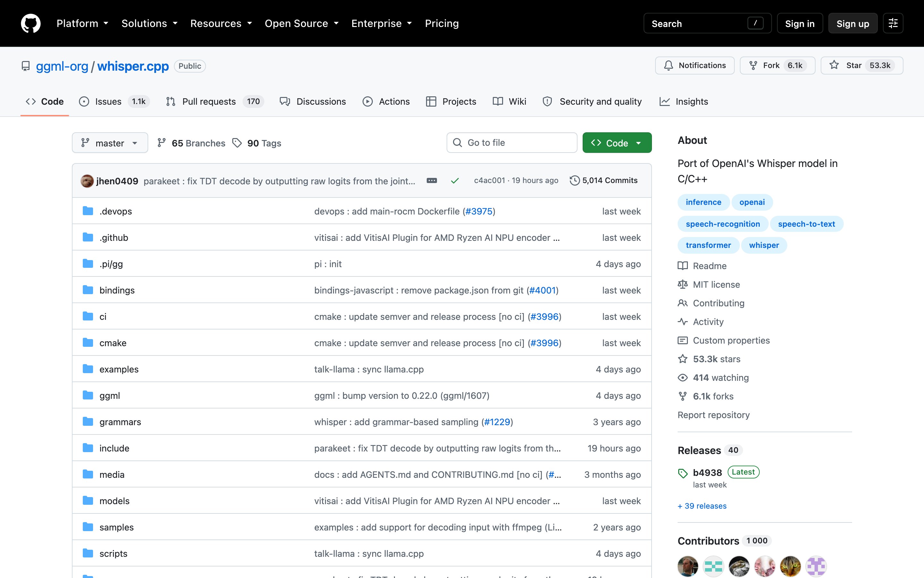924x578 pixels.
Task: Open the scripts folder
Action: (113, 553)
